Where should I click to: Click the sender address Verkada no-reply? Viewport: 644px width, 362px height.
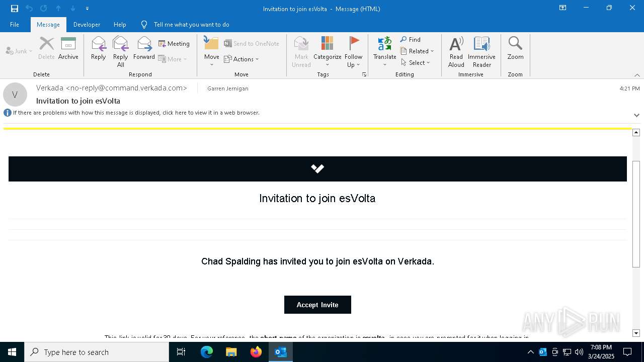coord(112,88)
